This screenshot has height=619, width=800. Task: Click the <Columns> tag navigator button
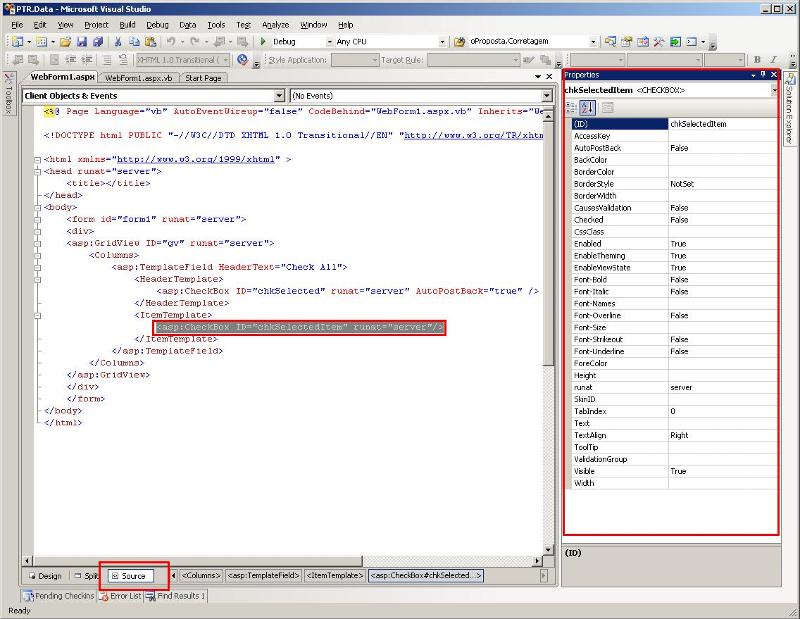pyautogui.click(x=201, y=575)
